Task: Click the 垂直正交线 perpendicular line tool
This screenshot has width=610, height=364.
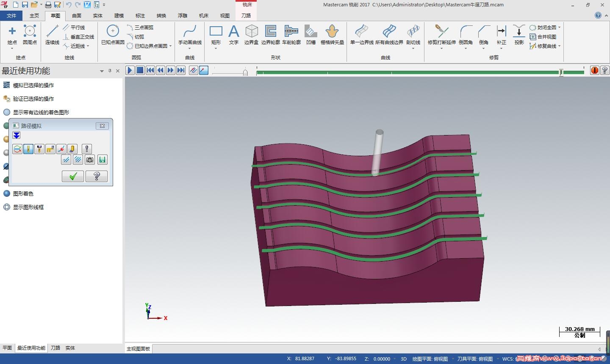Action: [79, 37]
